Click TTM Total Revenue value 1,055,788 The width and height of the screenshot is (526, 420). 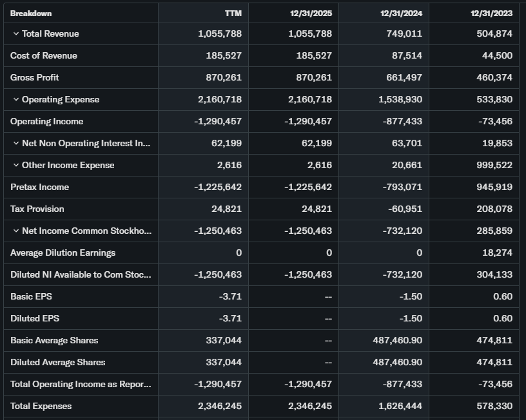pyautogui.click(x=220, y=33)
